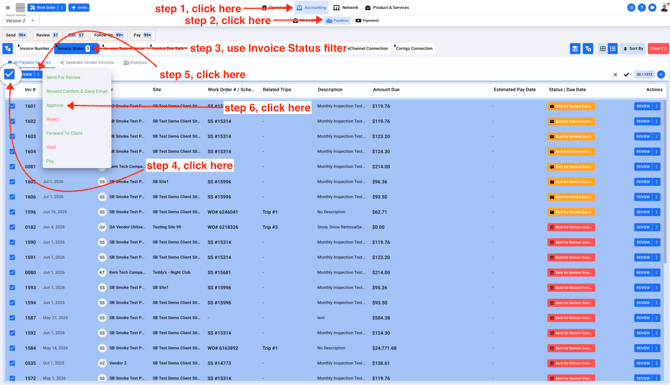Click the 30 / 1372 record counter
670x385 pixels.
click(644, 75)
